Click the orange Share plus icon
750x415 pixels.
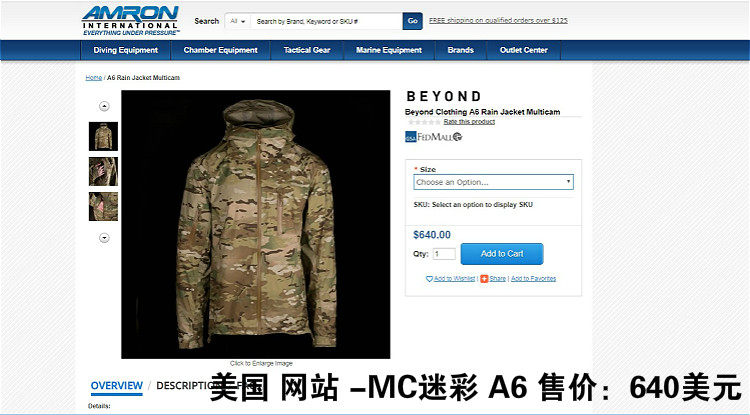point(484,279)
